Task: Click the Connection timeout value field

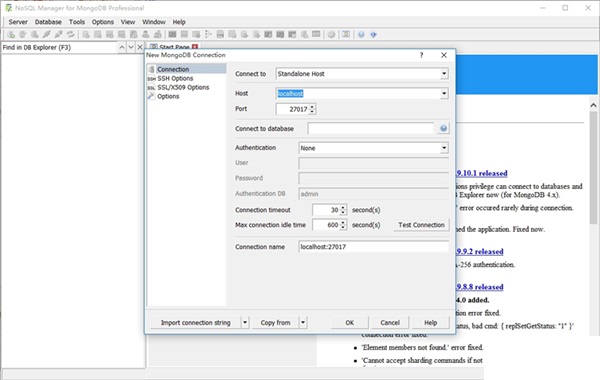Action: tap(326, 210)
